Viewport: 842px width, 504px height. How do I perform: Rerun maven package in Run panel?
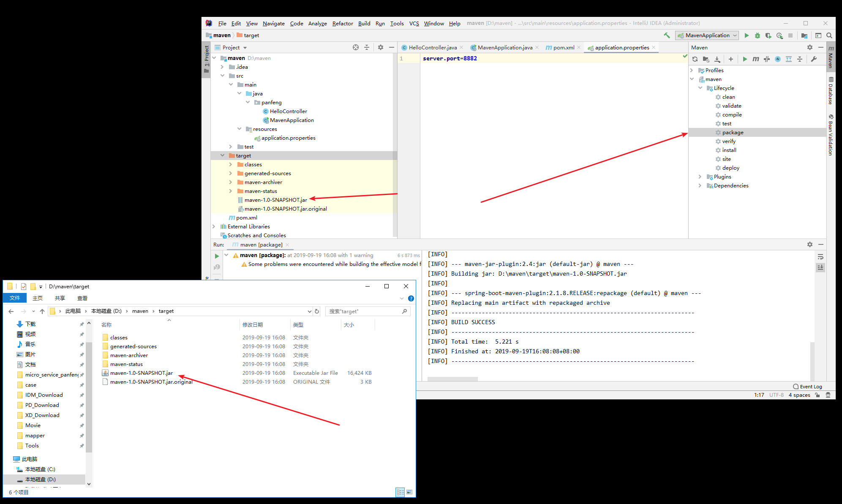tap(217, 256)
